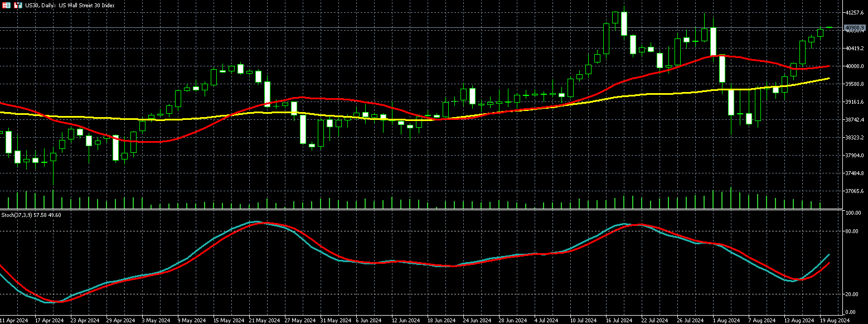This screenshot has height=324, width=868.
Task: Click the Stoch(37,3,9) indicator label
Action: tap(31, 215)
